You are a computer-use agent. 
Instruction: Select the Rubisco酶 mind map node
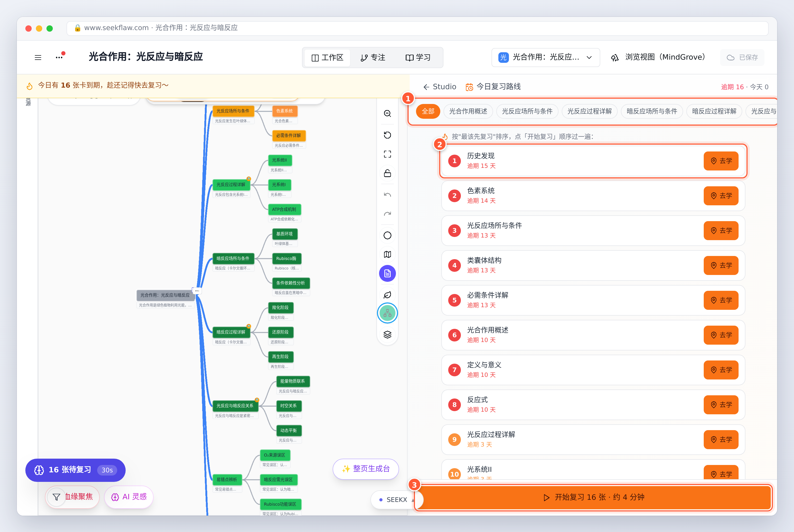coord(286,259)
